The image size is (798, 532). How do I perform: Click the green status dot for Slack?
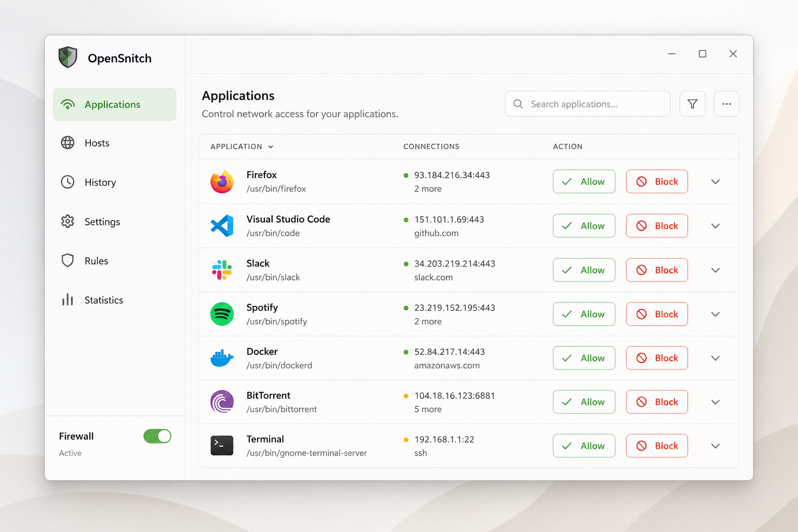pos(406,264)
